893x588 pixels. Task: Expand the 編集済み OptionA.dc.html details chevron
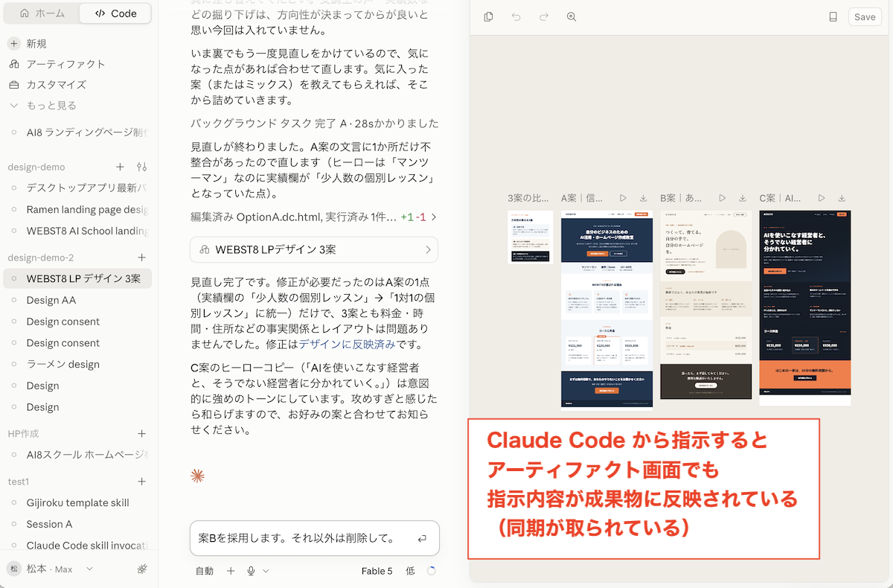click(434, 217)
